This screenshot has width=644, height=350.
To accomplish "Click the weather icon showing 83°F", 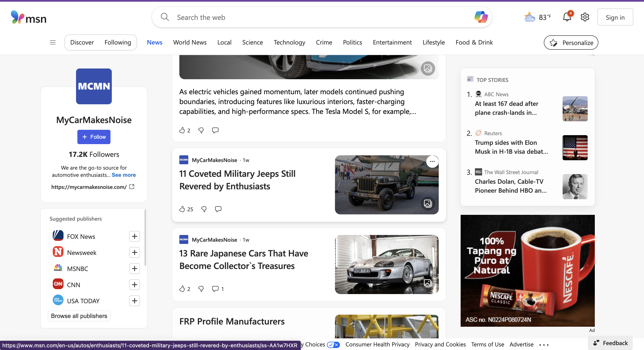I will 530,17.
